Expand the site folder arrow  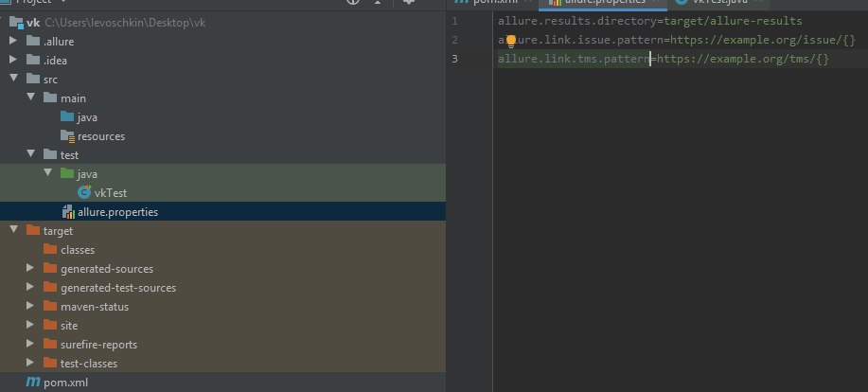pos(30,325)
